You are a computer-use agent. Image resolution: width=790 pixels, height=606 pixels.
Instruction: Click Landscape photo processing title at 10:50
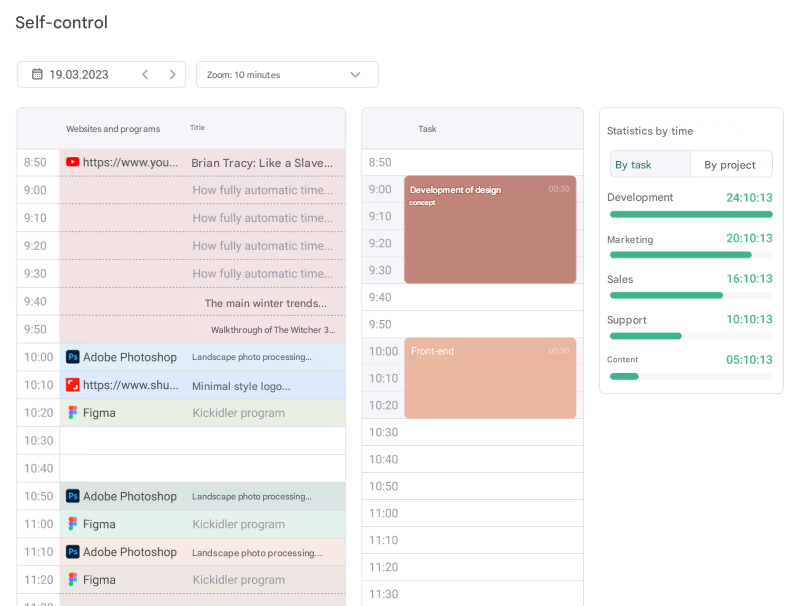[x=251, y=497]
